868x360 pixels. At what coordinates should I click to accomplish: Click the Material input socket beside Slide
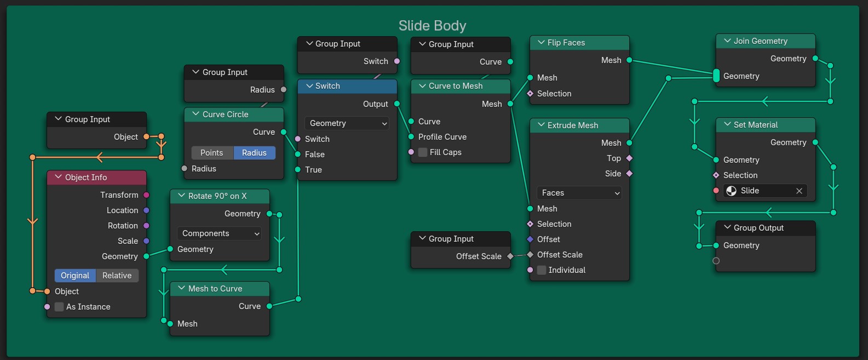716,191
